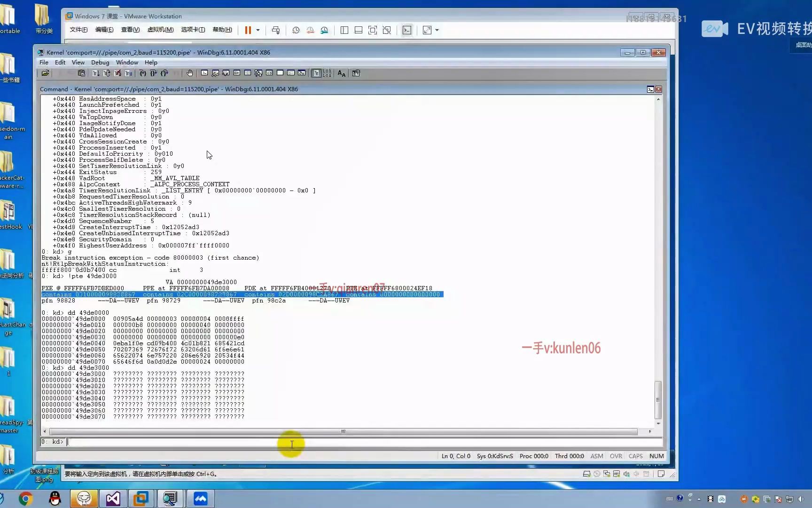Open the WinDbg Window menu
The height and width of the screenshot is (508, 812).
[x=127, y=62]
